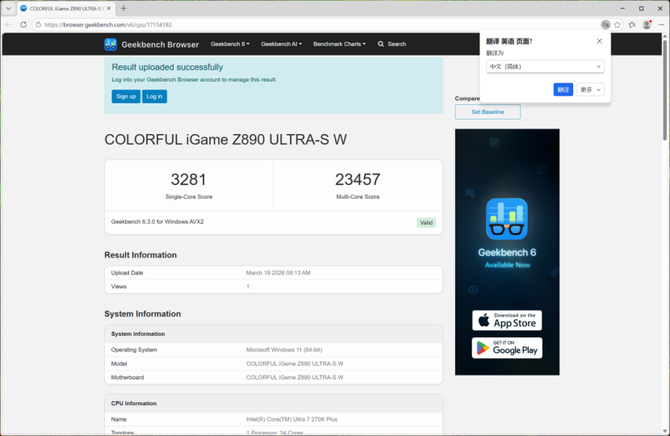Open the Geekbench 6 navbar dropdown
This screenshot has width=670, height=436.
pyautogui.click(x=230, y=44)
